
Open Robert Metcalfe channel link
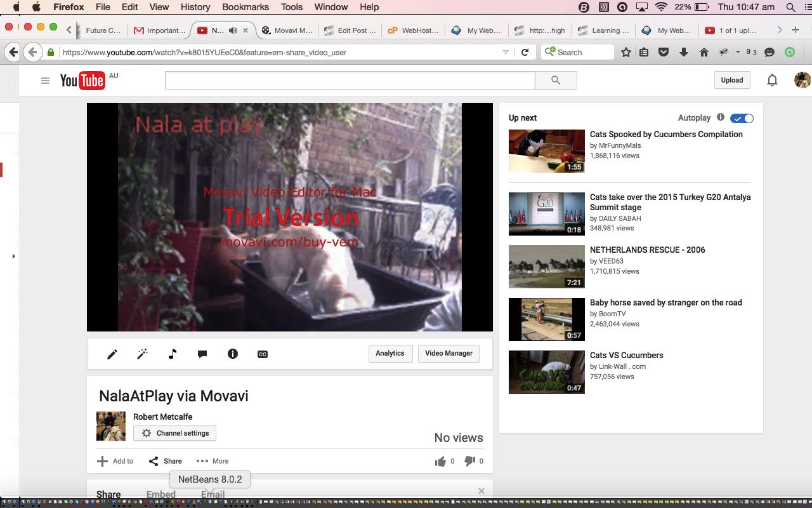[x=162, y=417]
